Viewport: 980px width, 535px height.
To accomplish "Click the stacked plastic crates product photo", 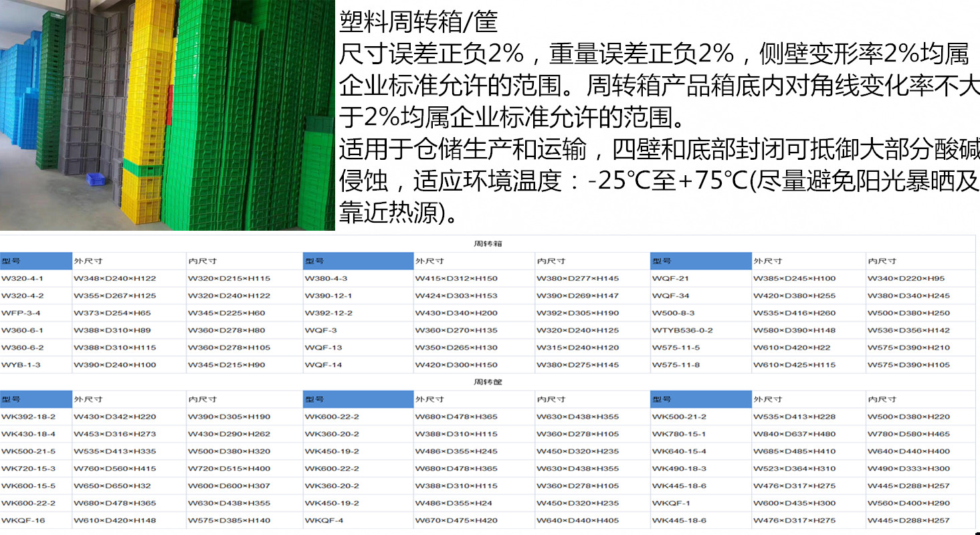I will click(167, 115).
